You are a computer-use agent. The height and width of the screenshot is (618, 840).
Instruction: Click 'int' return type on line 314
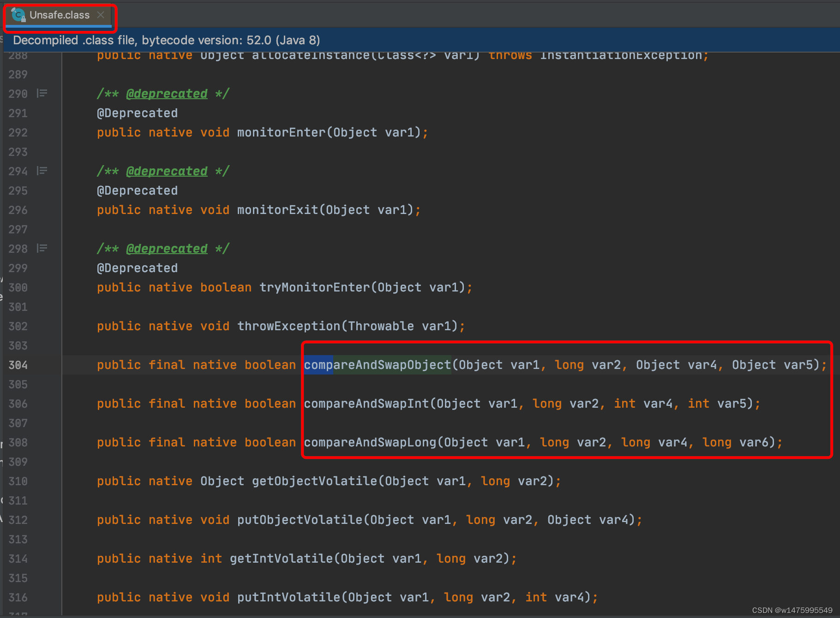[211, 559]
